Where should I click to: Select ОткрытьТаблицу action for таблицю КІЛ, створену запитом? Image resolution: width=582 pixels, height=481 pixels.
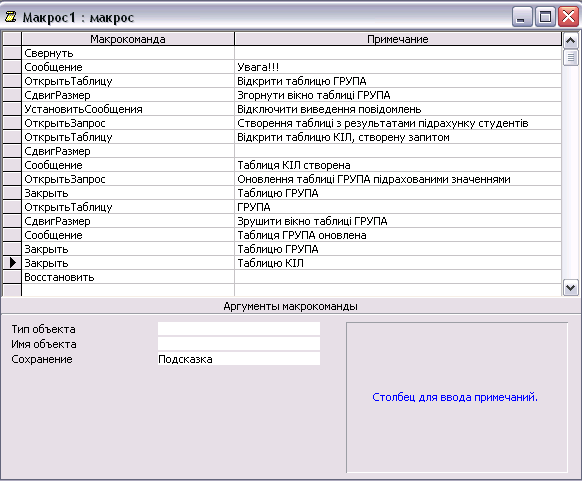click(128, 137)
